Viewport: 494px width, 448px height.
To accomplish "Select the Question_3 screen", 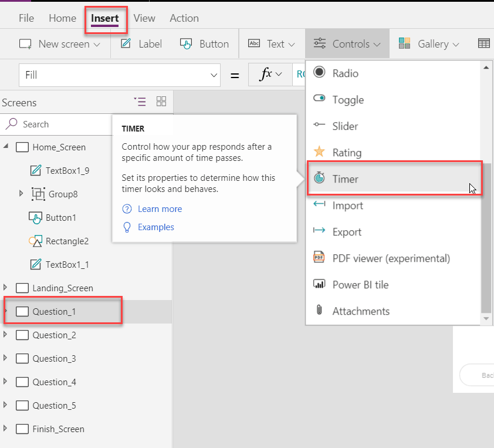I will 54,359.
